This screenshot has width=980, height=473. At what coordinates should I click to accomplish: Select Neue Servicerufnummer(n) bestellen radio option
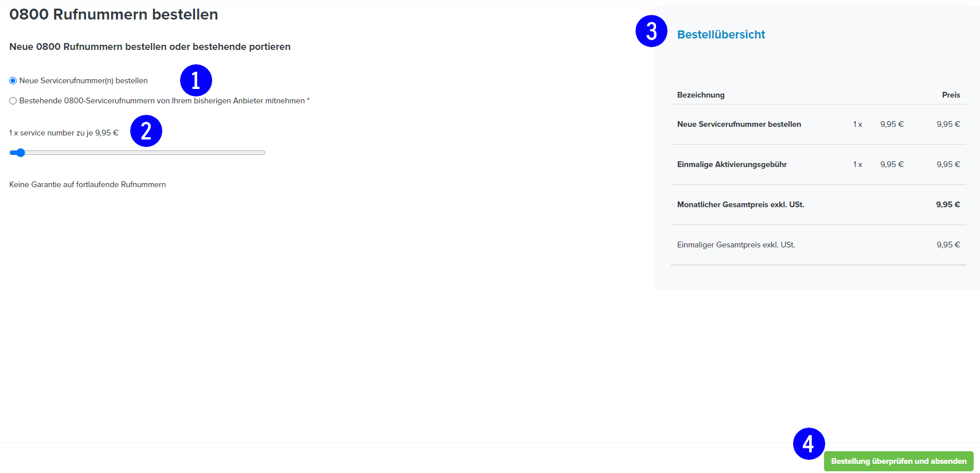click(13, 81)
